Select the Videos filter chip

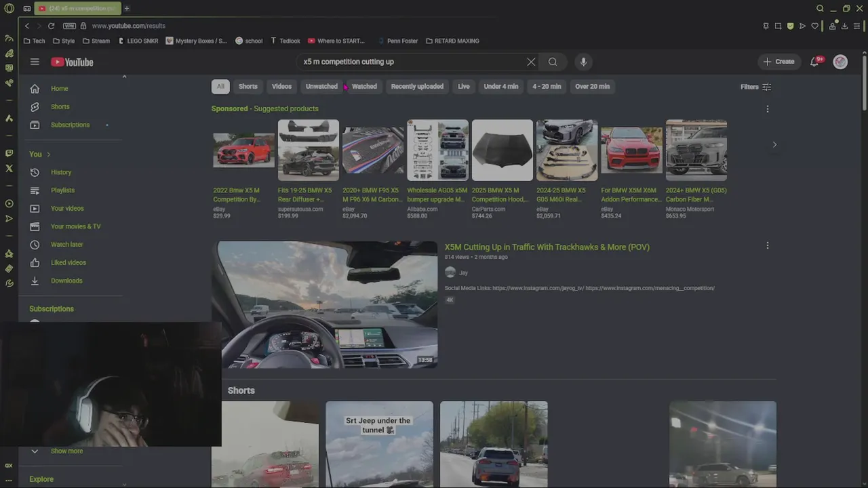(x=281, y=86)
